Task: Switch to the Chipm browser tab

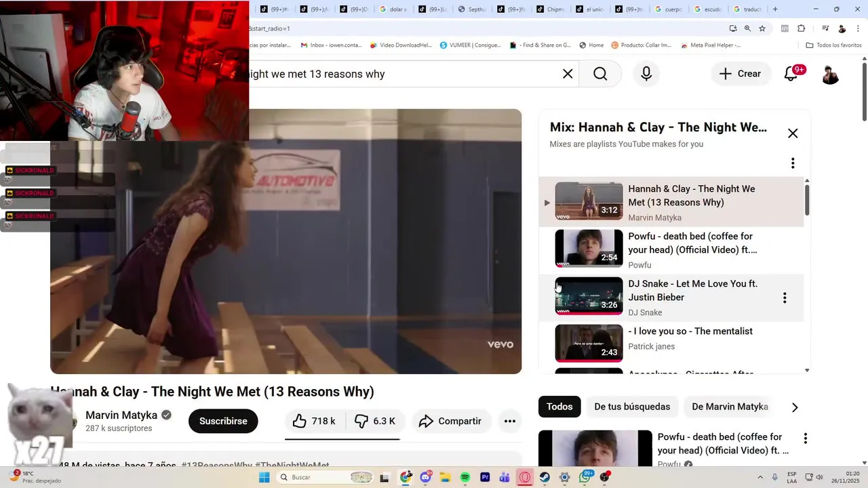Action: click(550, 9)
